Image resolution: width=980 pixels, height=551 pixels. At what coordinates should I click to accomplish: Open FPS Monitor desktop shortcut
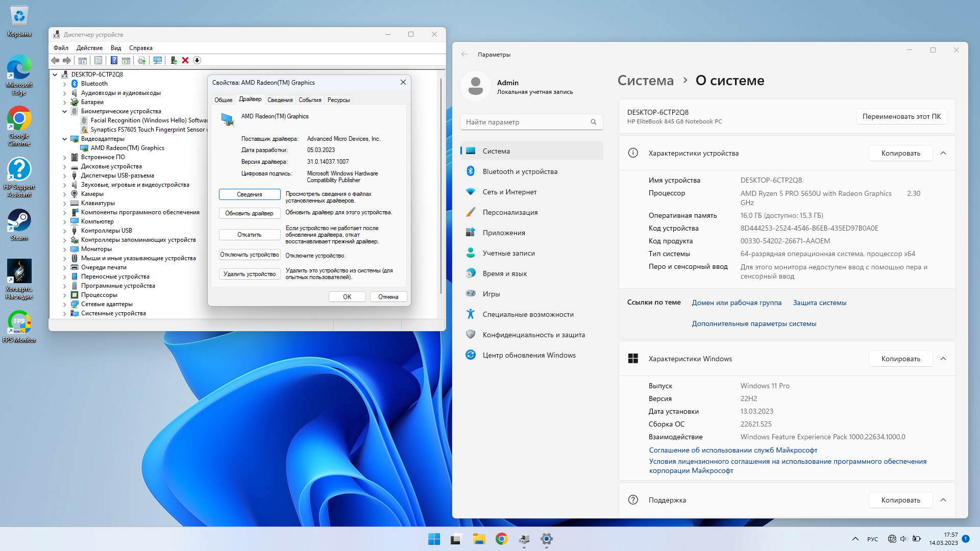19,327
